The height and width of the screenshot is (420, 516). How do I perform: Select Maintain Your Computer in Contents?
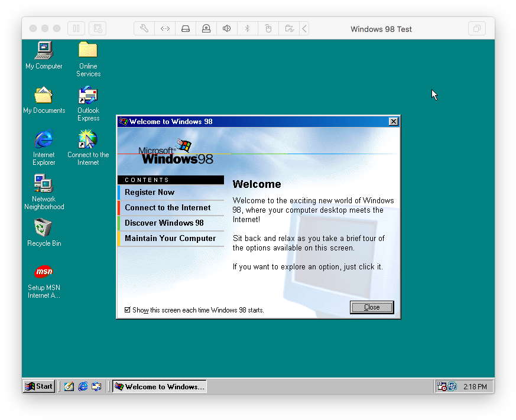coord(171,239)
